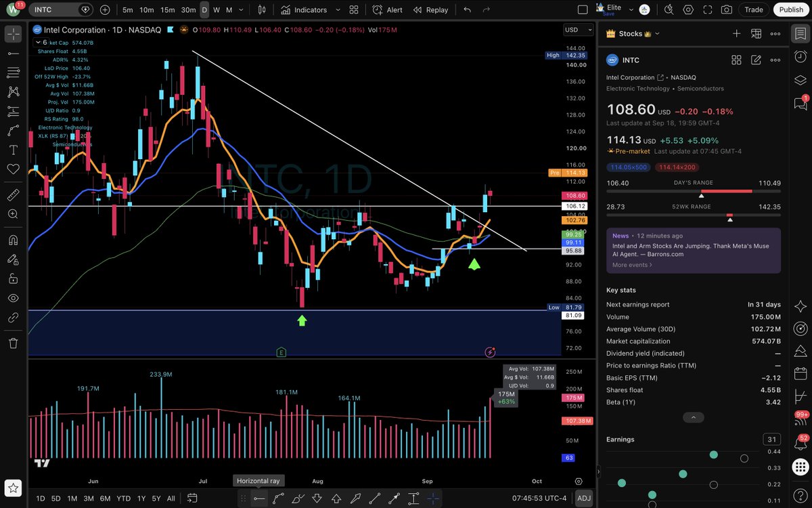Add symbol with plus circle button
812x508 pixels.
(x=105, y=9)
